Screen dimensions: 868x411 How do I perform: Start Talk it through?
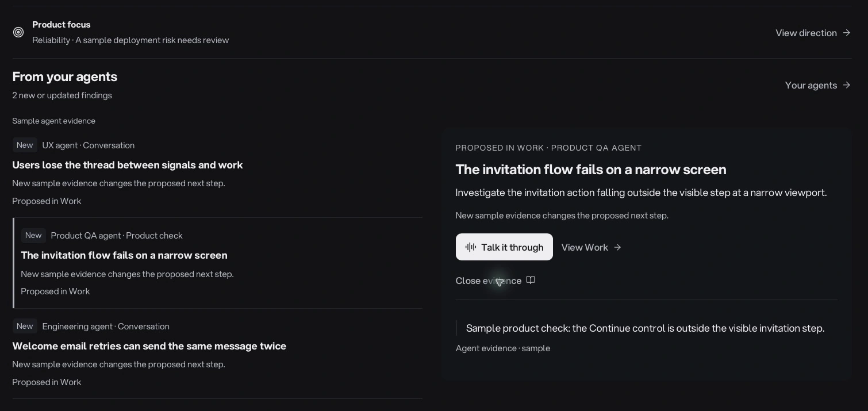(504, 247)
